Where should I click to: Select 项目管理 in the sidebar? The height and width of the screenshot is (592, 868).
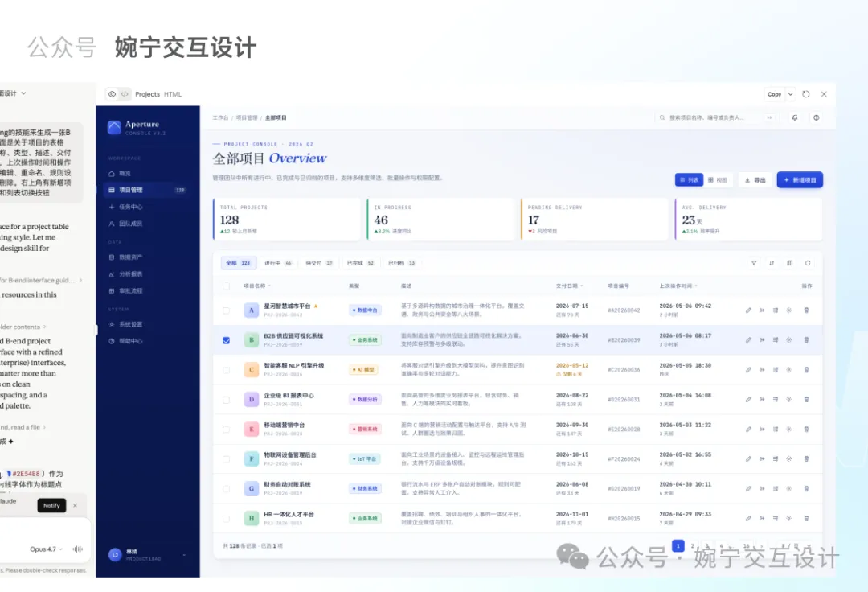coord(148,190)
